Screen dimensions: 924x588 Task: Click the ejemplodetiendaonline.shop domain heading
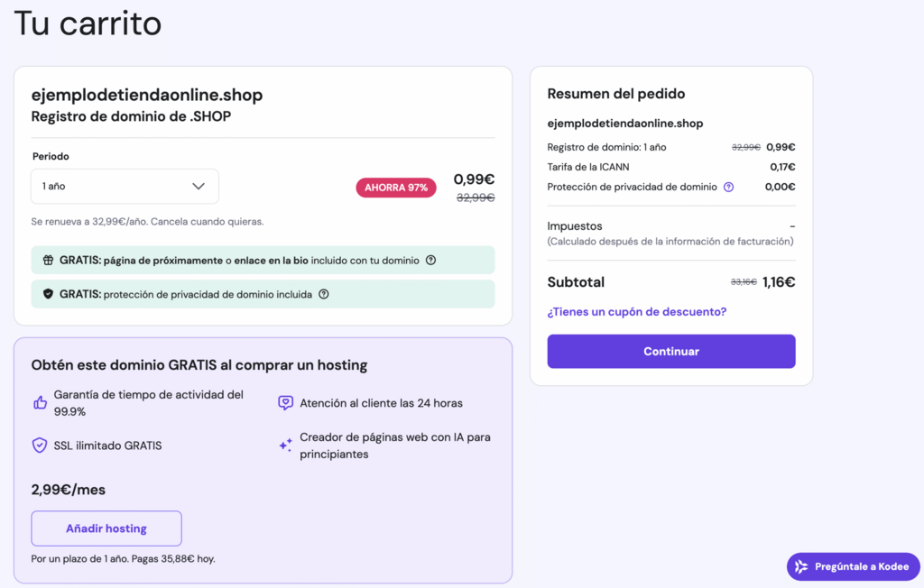pos(147,95)
